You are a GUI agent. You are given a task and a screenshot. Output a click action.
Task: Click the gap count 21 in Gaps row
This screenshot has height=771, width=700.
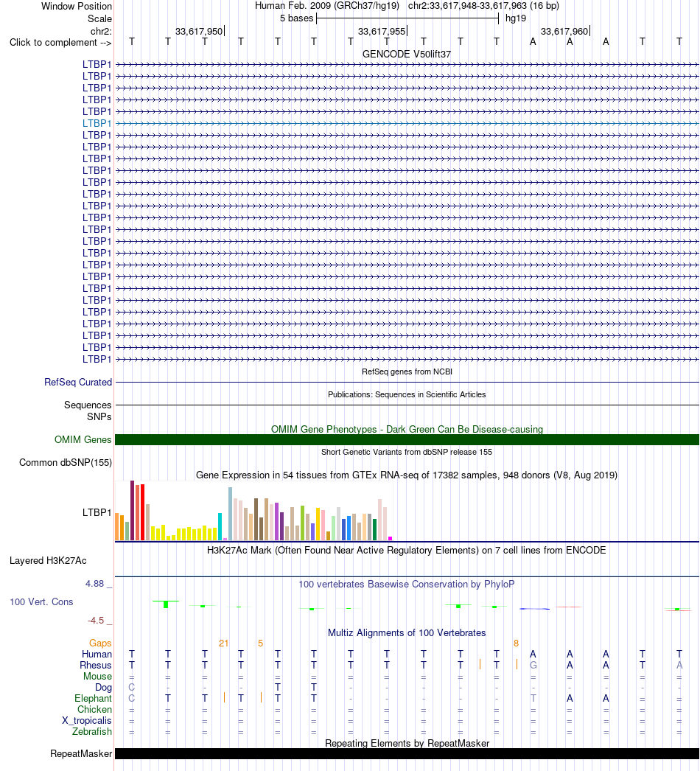pos(224,643)
